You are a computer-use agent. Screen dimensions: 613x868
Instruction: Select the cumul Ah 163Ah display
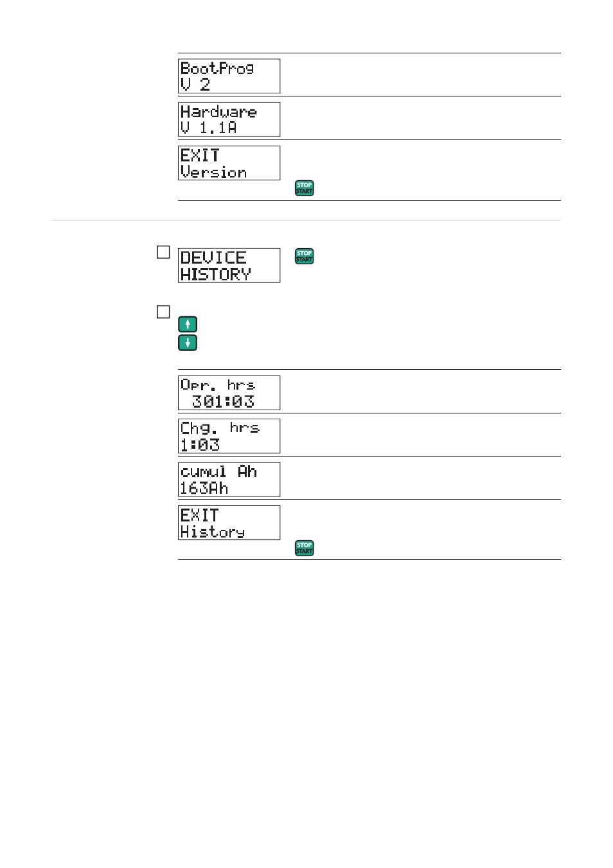(229, 480)
